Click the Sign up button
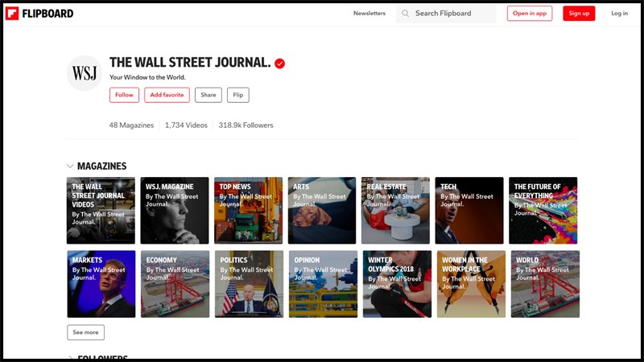The image size is (644, 362). 579,14
